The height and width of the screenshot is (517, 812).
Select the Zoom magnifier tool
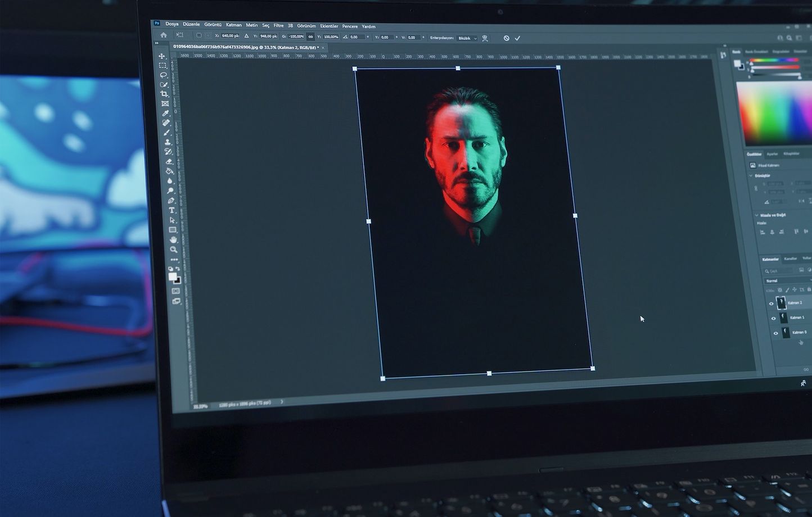pos(174,250)
